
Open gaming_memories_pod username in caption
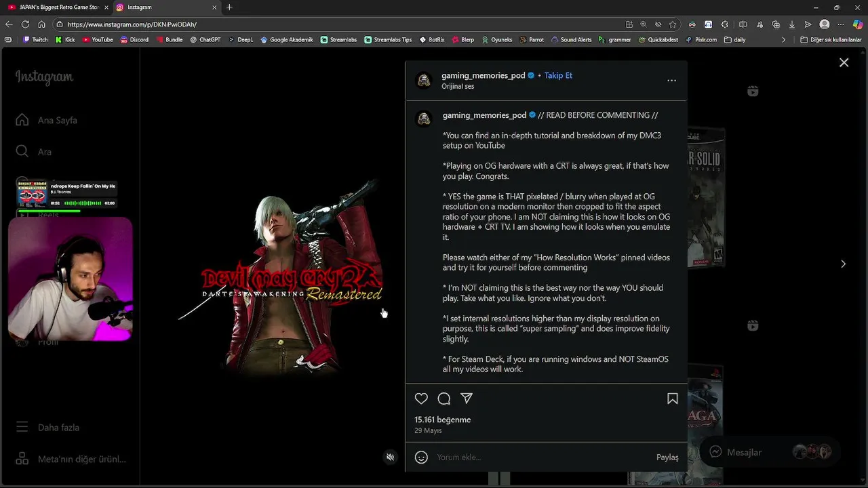coord(485,115)
